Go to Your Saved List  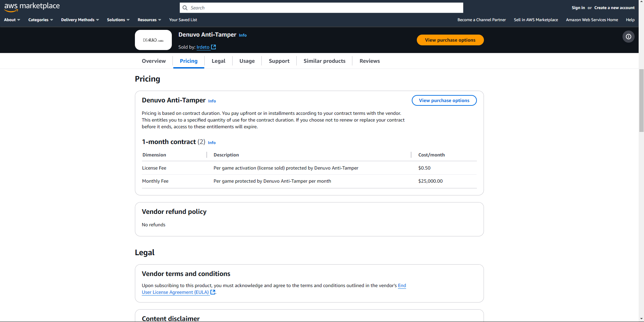pyautogui.click(x=183, y=20)
